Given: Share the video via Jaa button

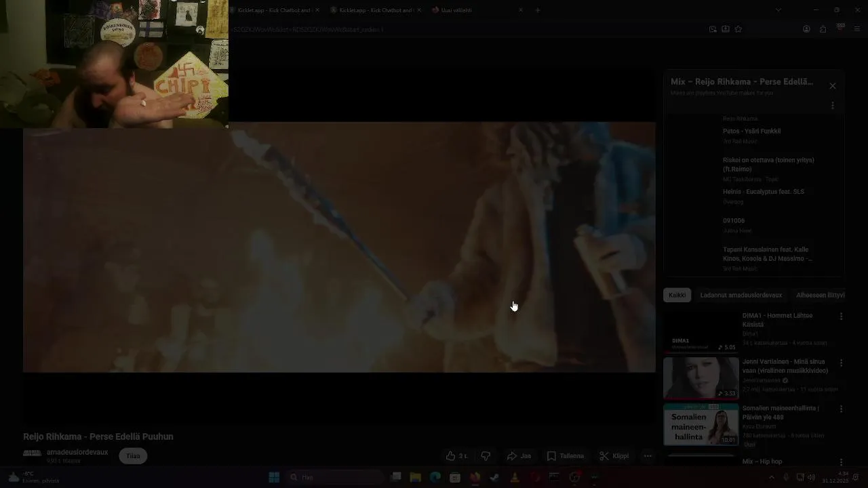Looking at the screenshot, I should coord(519,456).
